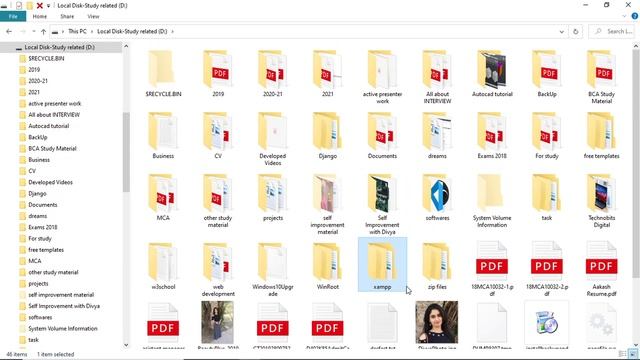The image size is (640, 360).
Task: Select free templates in navigation tree
Action: point(46,250)
